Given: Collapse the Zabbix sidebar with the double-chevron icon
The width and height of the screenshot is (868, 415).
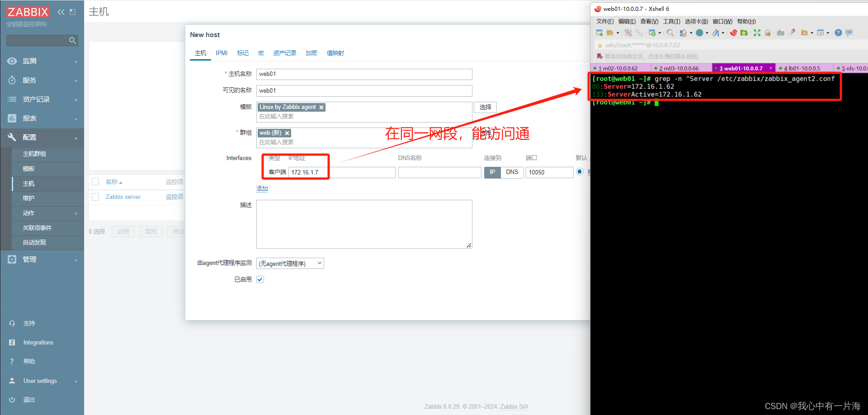Looking at the screenshot, I should point(61,12).
